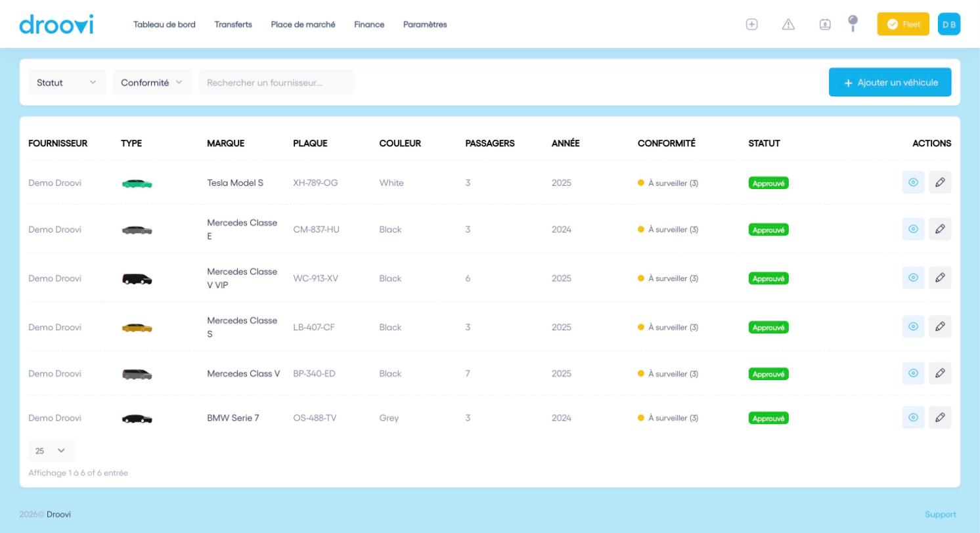Open the calendar icon in header
Image resolution: width=980 pixels, height=533 pixels.
[x=825, y=24]
